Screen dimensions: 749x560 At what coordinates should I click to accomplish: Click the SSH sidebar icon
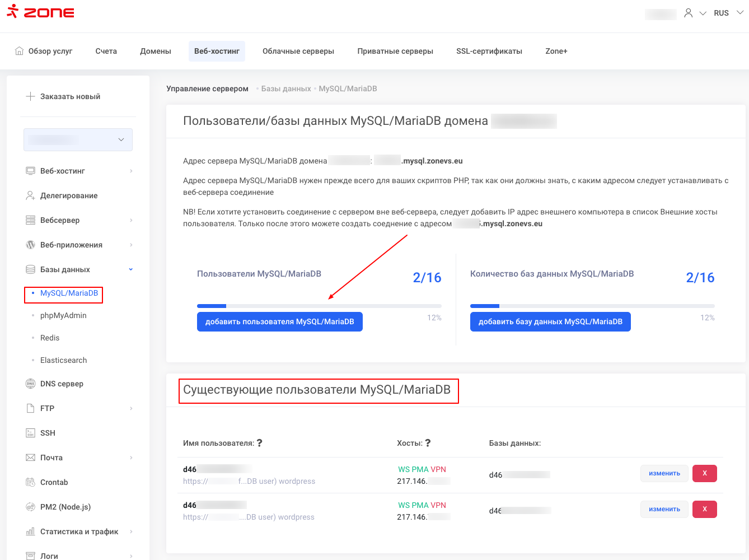tap(30, 433)
